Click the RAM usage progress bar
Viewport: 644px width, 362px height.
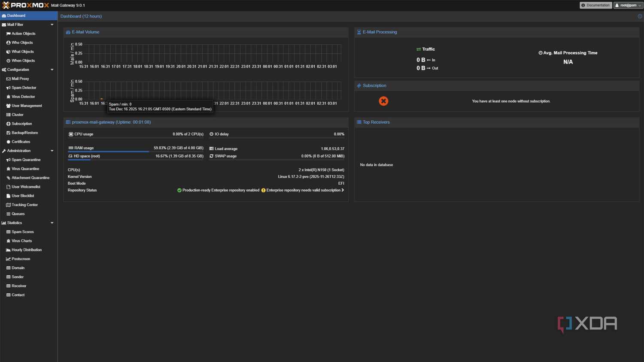pyautogui.click(x=136, y=152)
